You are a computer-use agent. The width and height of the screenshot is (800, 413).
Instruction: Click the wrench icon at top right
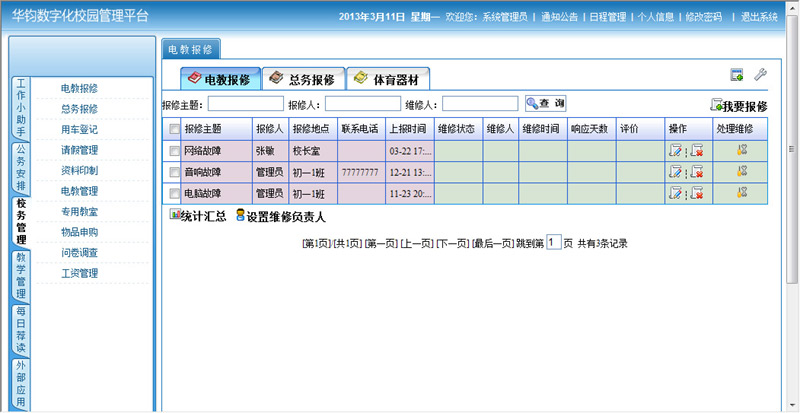(x=760, y=75)
